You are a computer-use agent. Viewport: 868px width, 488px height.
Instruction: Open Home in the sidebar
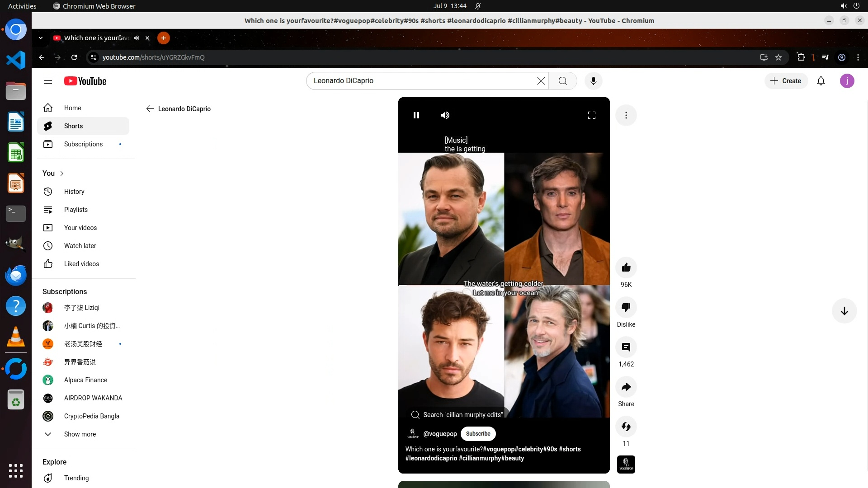(72, 108)
